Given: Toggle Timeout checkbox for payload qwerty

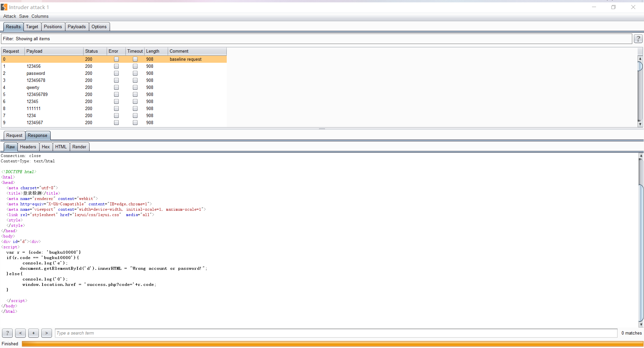Looking at the screenshot, I should pos(135,87).
